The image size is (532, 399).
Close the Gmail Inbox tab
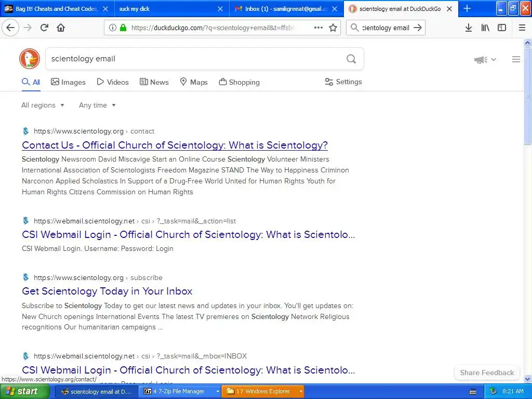pyautogui.click(x=335, y=9)
